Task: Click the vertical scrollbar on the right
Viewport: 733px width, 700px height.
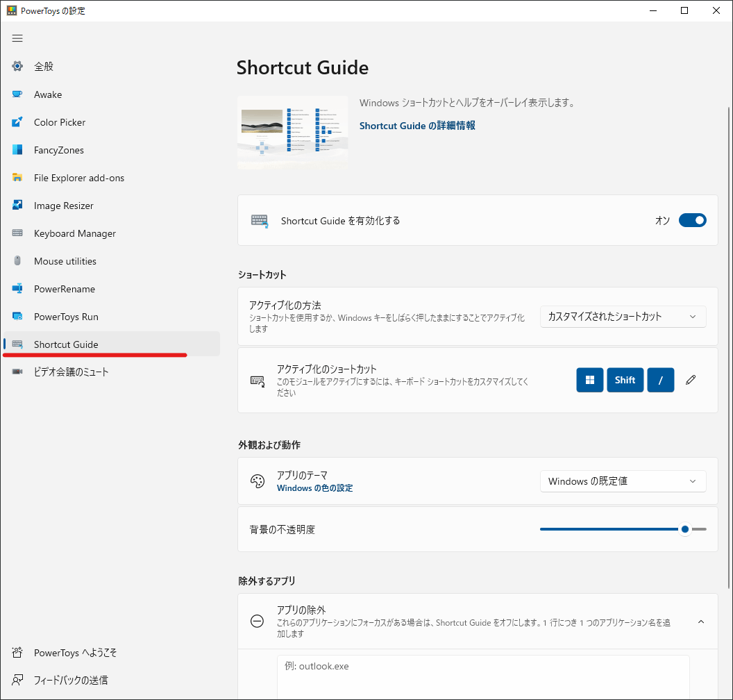Action: coord(728,347)
